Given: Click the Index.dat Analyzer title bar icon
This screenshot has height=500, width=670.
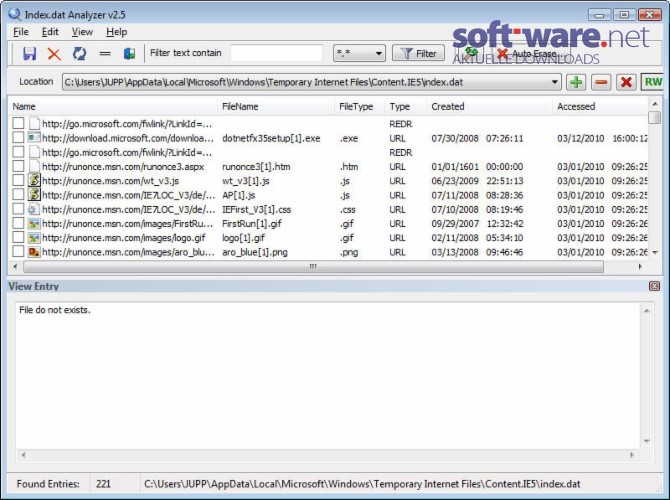Looking at the screenshot, I should [x=14, y=14].
